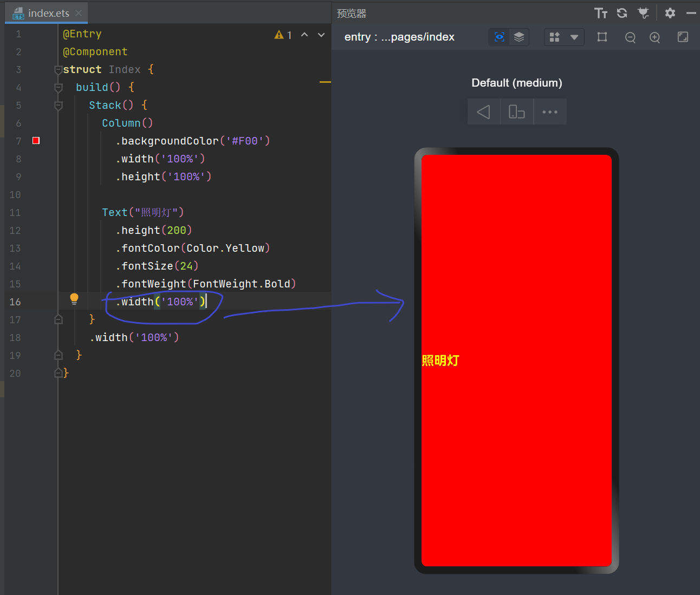This screenshot has height=595, width=700.
Task: Open the more options ellipsis under Default (medium)
Action: [550, 112]
